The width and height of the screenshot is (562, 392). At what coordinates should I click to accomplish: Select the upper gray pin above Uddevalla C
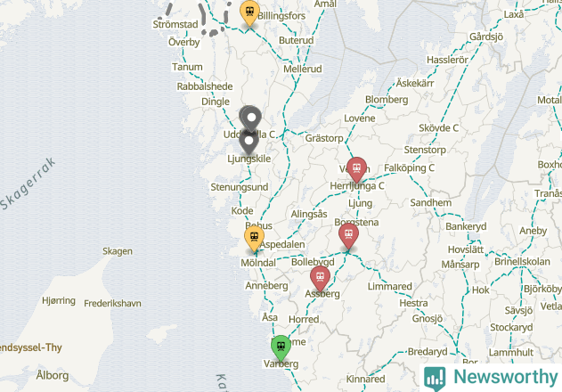[251, 118]
